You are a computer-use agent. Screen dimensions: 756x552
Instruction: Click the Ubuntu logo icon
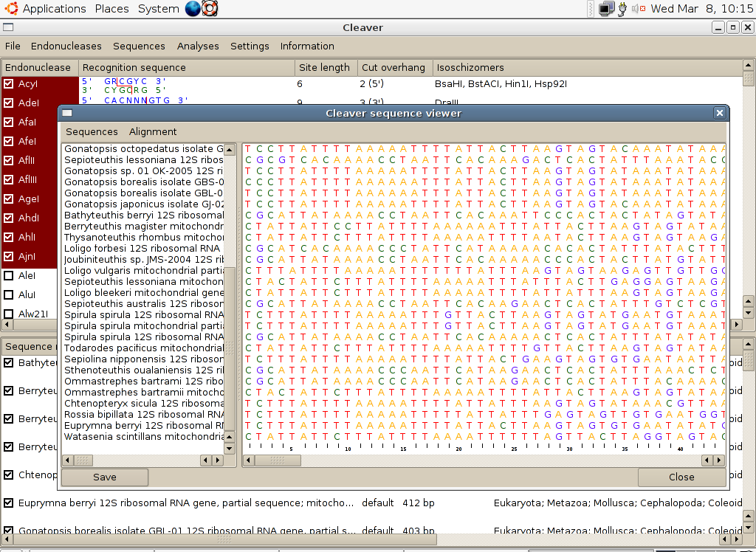(9, 9)
